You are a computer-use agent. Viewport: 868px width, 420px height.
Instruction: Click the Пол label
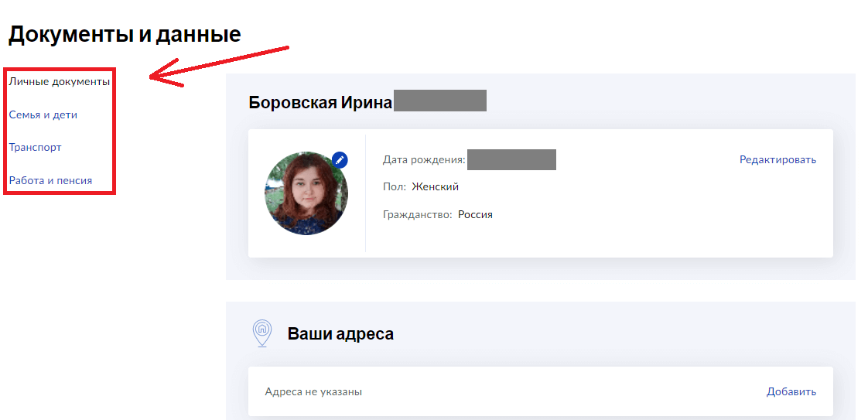coord(394,186)
